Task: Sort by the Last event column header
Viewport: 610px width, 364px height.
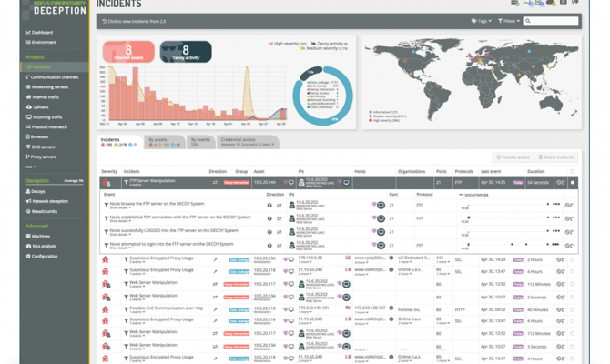Action: coord(490,171)
